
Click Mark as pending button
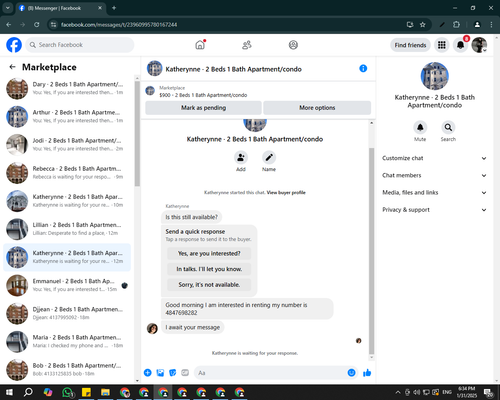click(203, 108)
